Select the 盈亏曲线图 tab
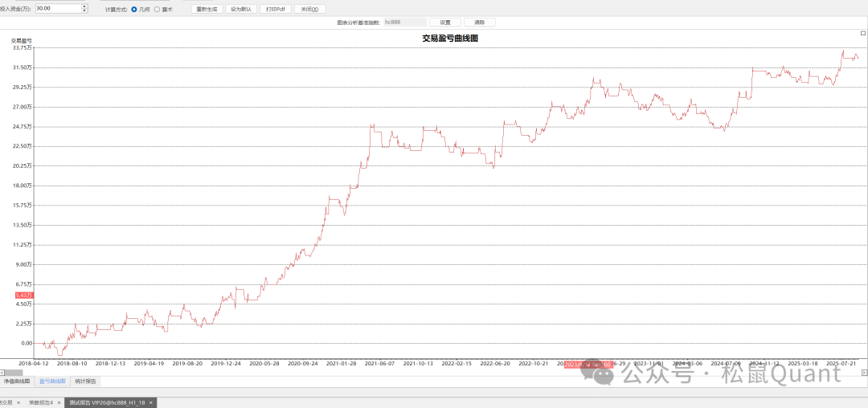Viewport: 868px width, 408px height. coord(52,381)
